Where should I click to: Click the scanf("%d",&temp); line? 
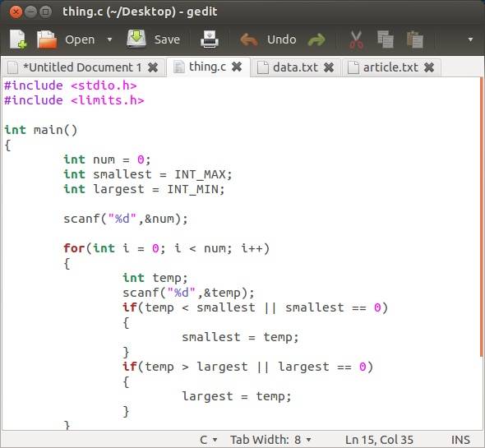point(188,293)
